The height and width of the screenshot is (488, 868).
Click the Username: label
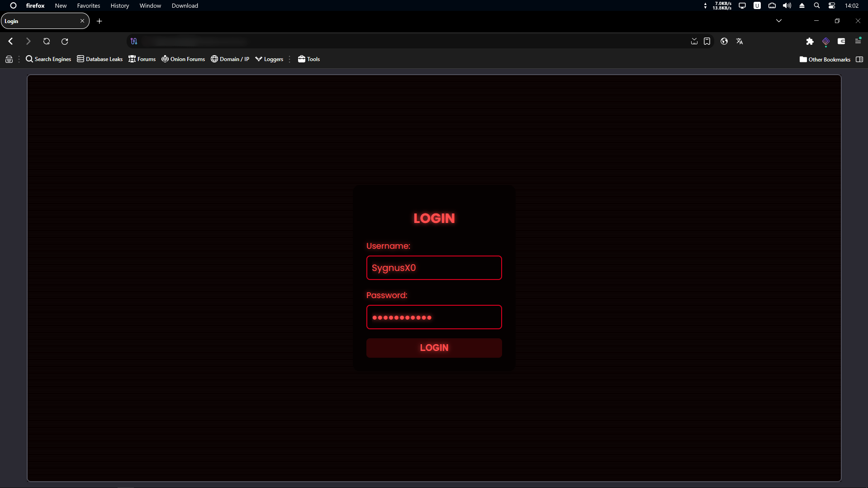coord(388,246)
